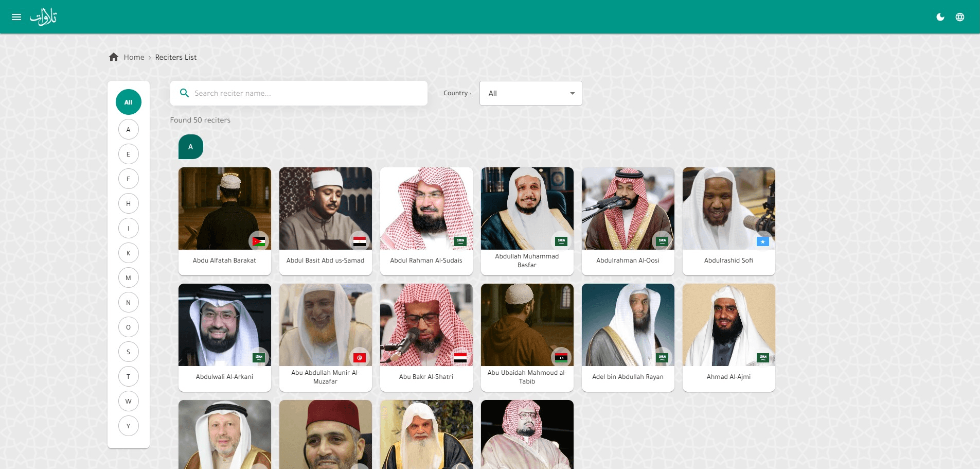This screenshot has height=469, width=980.
Task: Click Libya flag on Abu Ubaidah card
Action: [561, 358]
